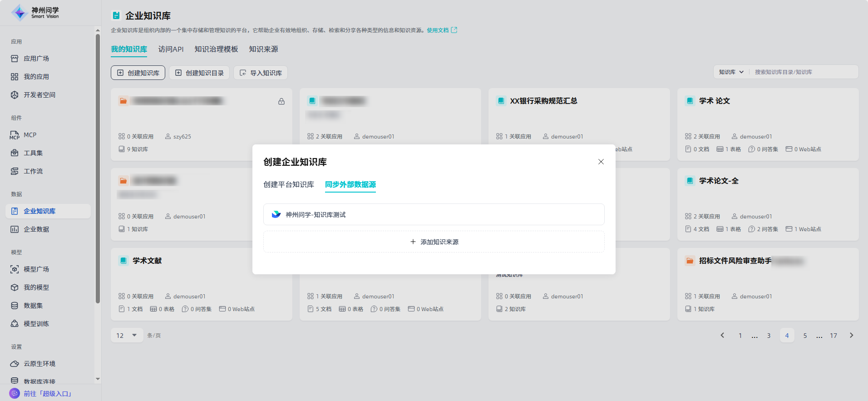The width and height of the screenshot is (868, 401).
Task: Open 工作流 sidebar item
Action: [33, 171]
